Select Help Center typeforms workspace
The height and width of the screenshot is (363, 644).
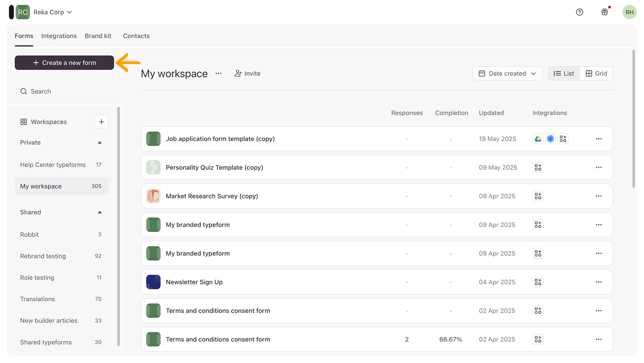(62, 165)
